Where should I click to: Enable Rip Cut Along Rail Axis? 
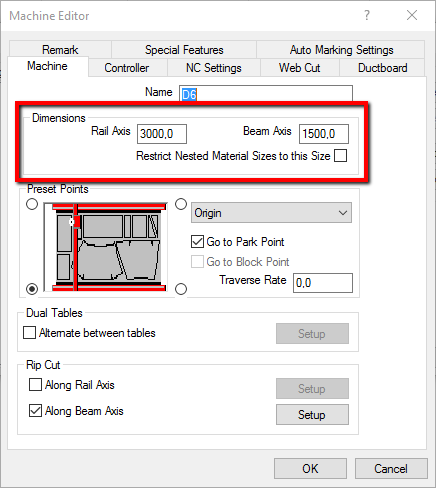point(35,384)
